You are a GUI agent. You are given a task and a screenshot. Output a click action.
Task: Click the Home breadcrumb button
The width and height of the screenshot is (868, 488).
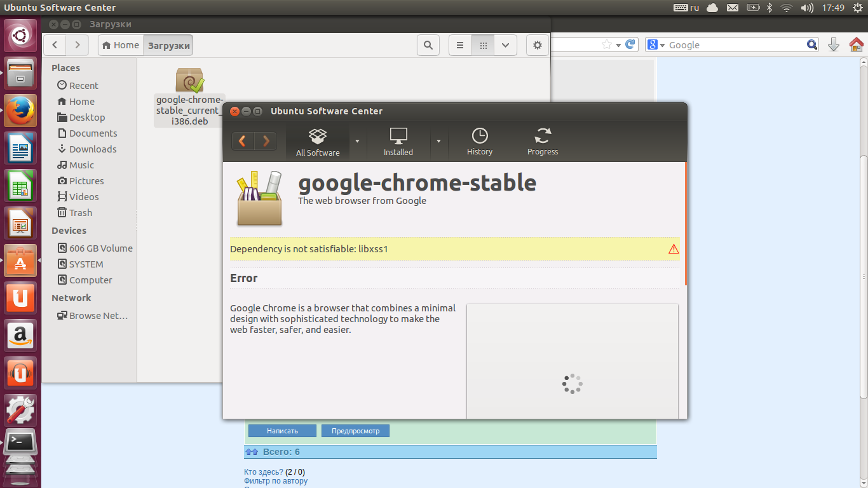point(121,45)
